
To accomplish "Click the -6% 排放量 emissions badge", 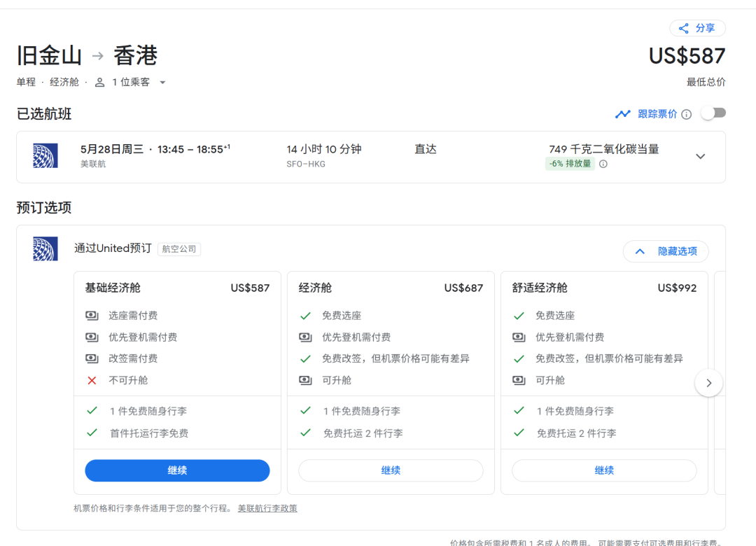I will point(570,164).
